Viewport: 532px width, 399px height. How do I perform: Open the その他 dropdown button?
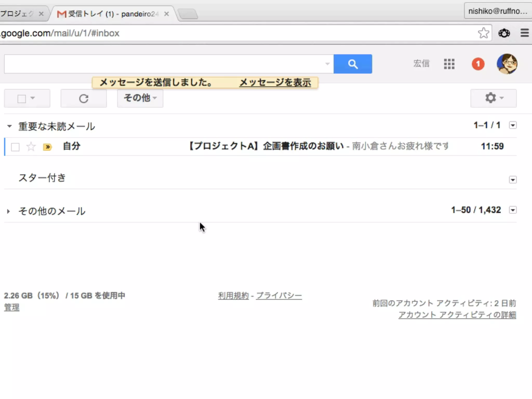pos(140,98)
